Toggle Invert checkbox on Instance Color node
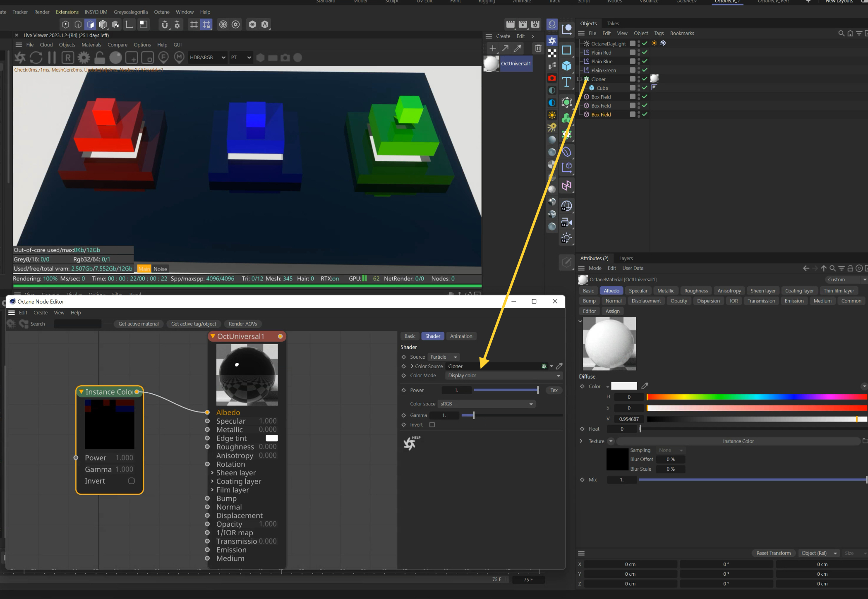Image resolution: width=868 pixels, height=599 pixels. (x=131, y=481)
